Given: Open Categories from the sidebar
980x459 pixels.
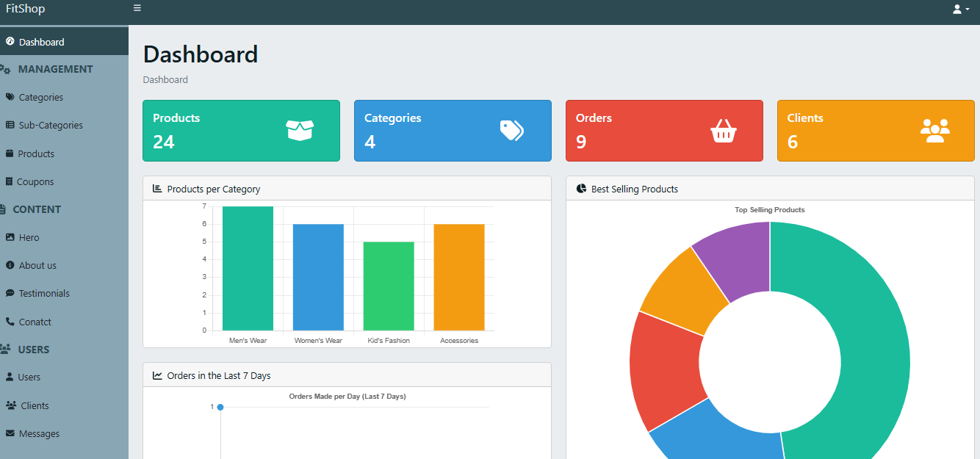Looking at the screenshot, I should point(40,97).
